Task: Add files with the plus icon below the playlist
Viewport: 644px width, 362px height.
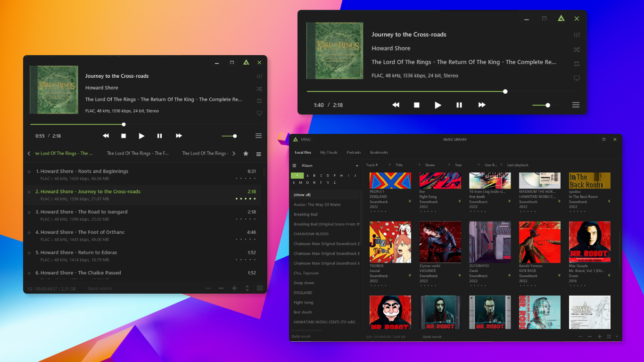Action: [x=234, y=288]
